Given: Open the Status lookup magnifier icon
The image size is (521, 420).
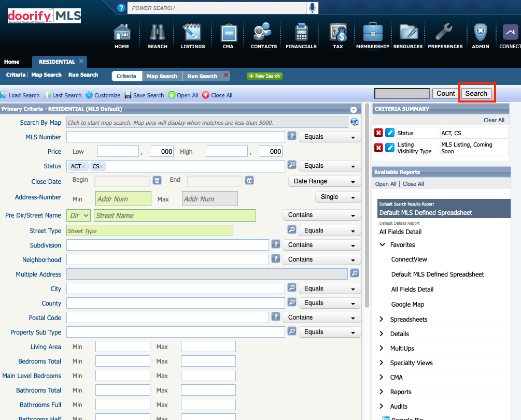Looking at the screenshot, I should click(x=292, y=165).
